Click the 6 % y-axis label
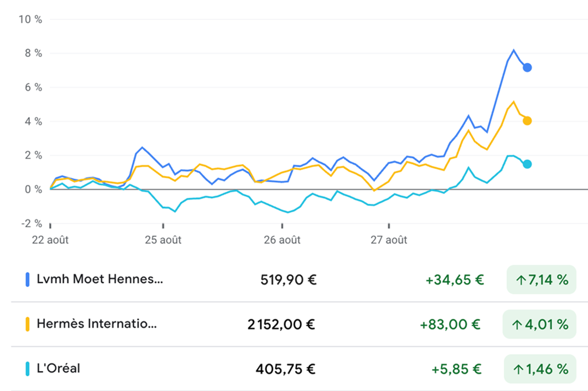This screenshot has width=588, height=391. (33, 87)
